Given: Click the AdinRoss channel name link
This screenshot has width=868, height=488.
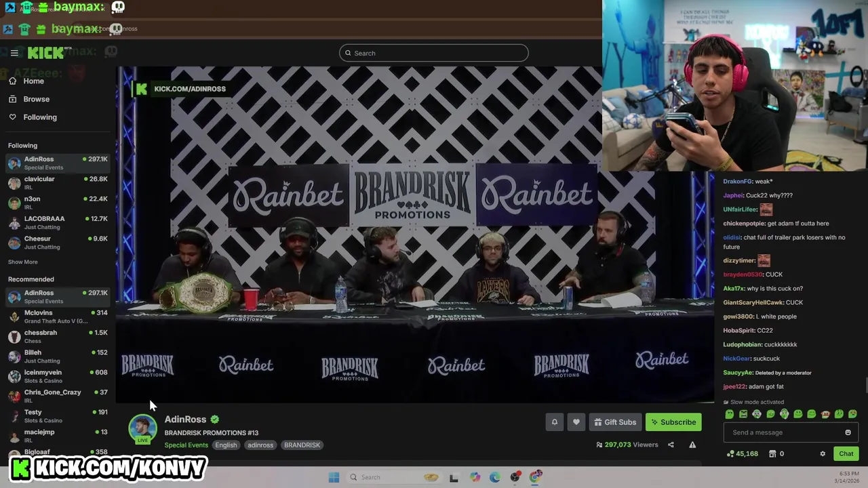Looking at the screenshot, I should coord(185,420).
